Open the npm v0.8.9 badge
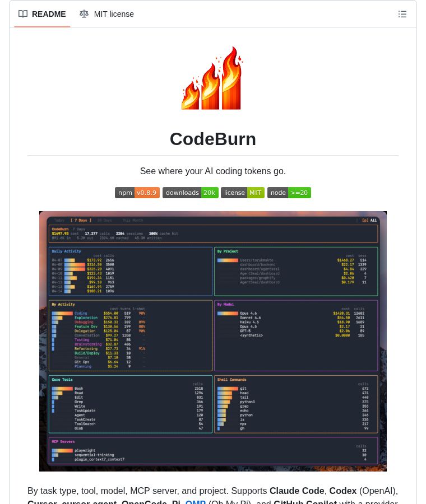This screenshot has height=504, width=426. (137, 193)
